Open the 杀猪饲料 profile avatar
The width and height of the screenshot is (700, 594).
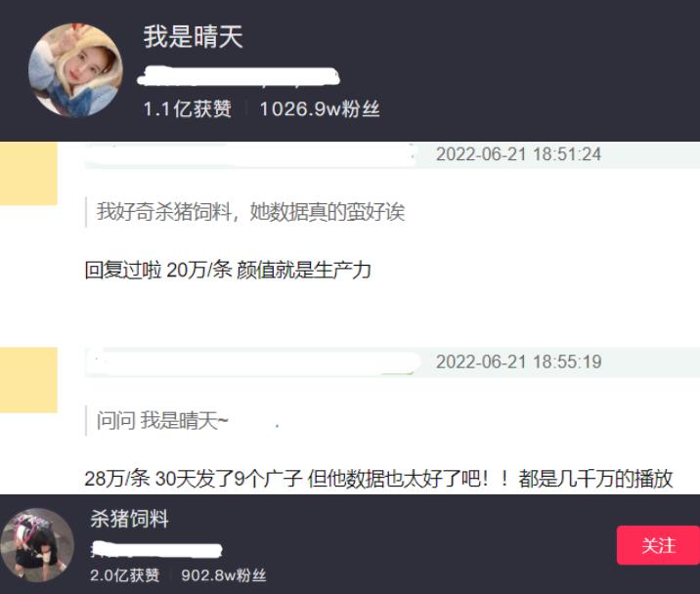[37, 545]
